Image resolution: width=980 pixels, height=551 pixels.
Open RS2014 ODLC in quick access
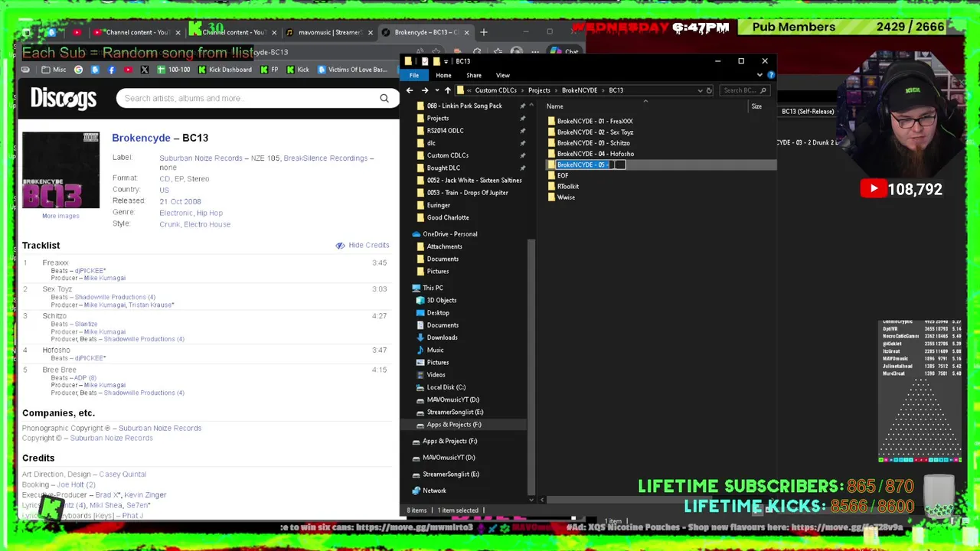(445, 130)
